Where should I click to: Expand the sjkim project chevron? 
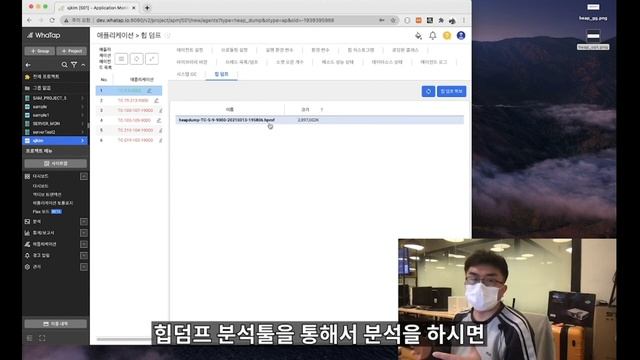coord(83,141)
